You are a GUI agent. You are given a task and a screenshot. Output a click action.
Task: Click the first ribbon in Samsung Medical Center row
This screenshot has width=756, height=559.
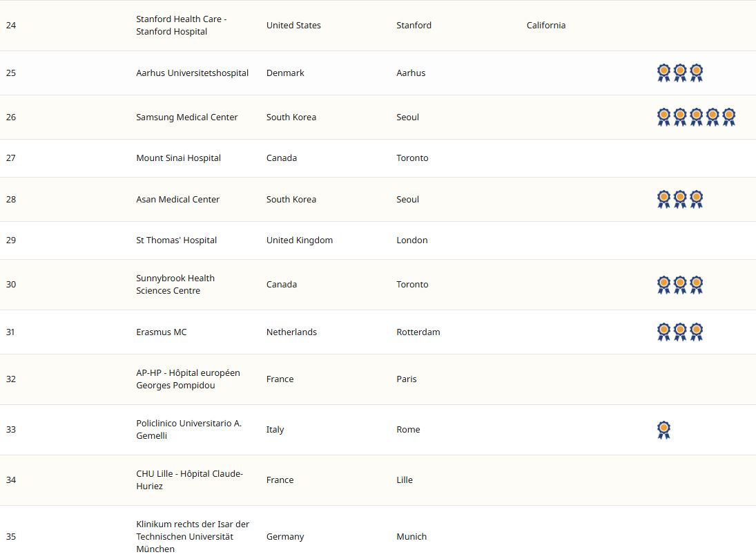tap(663, 117)
